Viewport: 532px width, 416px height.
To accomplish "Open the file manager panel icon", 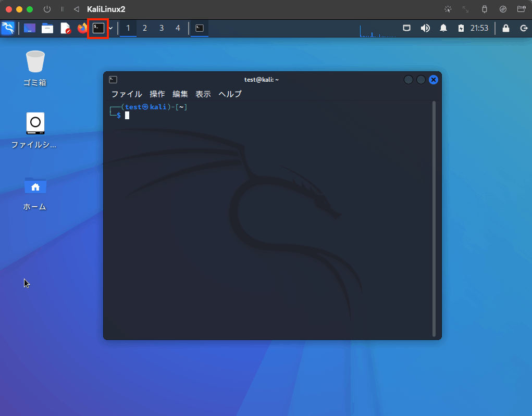I will click(47, 28).
